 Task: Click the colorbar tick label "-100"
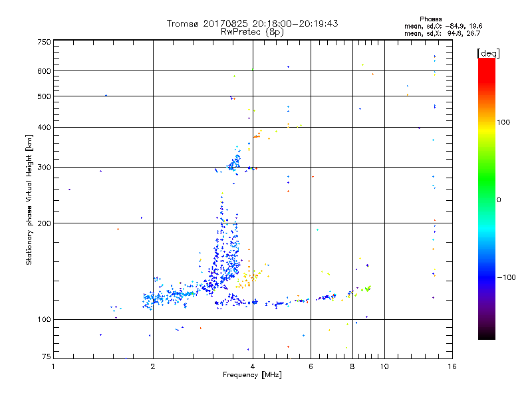pos(506,277)
